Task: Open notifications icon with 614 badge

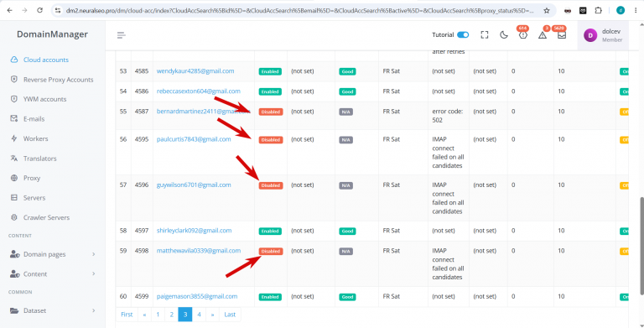Action: pos(523,35)
